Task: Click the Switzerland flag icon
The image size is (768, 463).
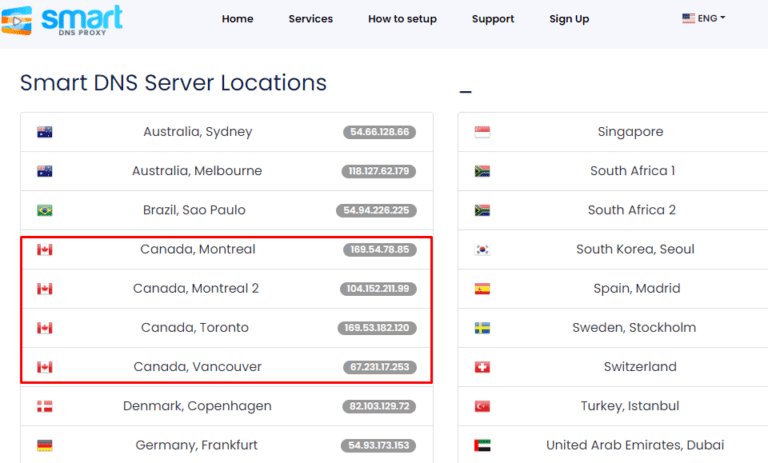Action: [482, 368]
